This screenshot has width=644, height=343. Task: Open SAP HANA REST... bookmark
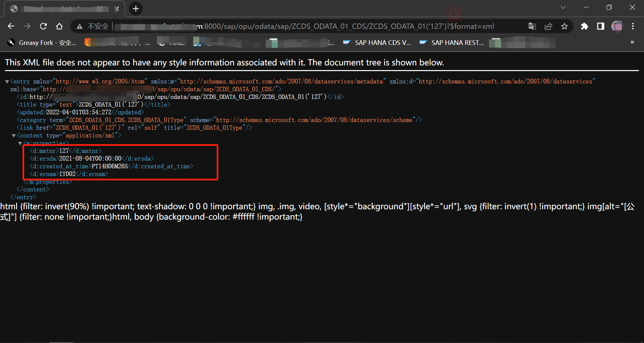point(452,43)
